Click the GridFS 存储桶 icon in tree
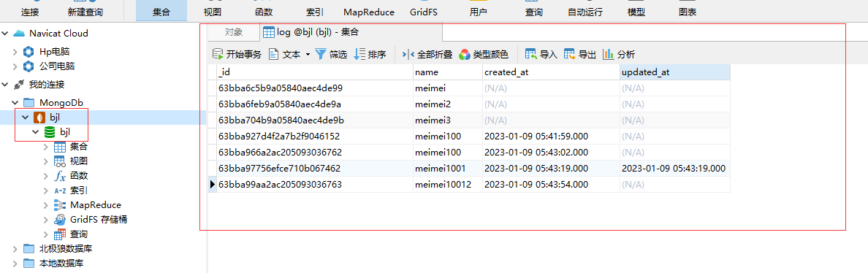This screenshot has height=273, width=868. (60, 220)
